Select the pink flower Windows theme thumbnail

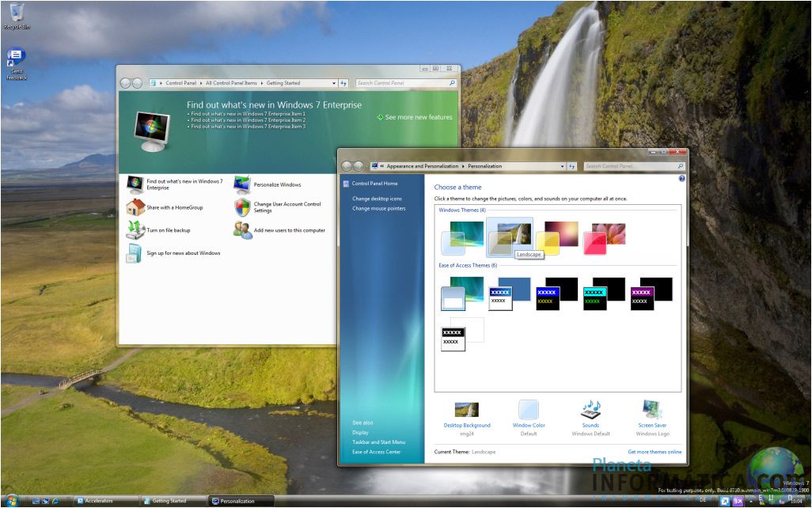[605, 237]
